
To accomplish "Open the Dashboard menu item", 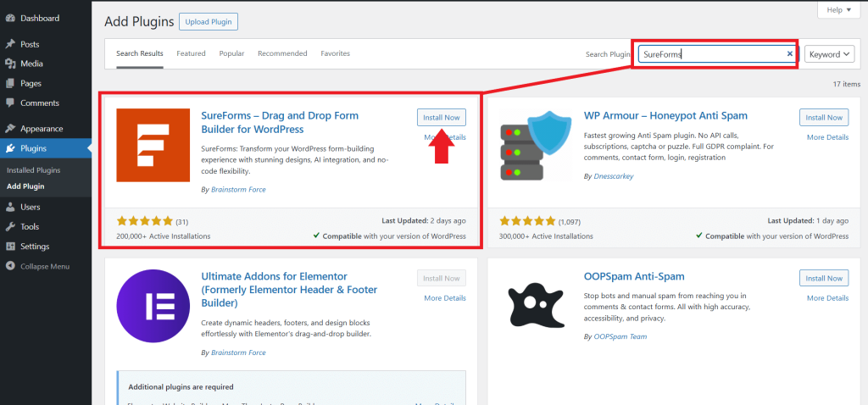I will pyautogui.click(x=40, y=19).
